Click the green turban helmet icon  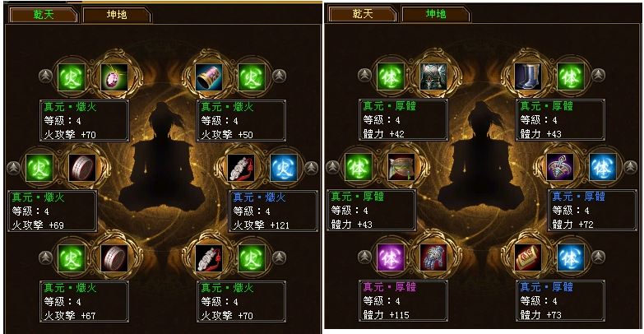[x=401, y=167]
